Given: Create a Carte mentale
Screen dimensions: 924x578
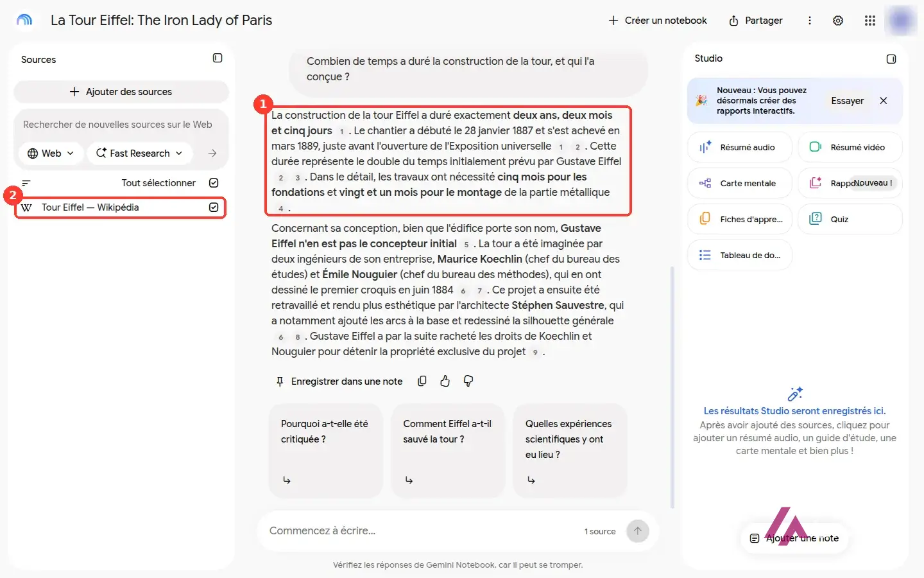Looking at the screenshot, I should click(x=740, y=183).
